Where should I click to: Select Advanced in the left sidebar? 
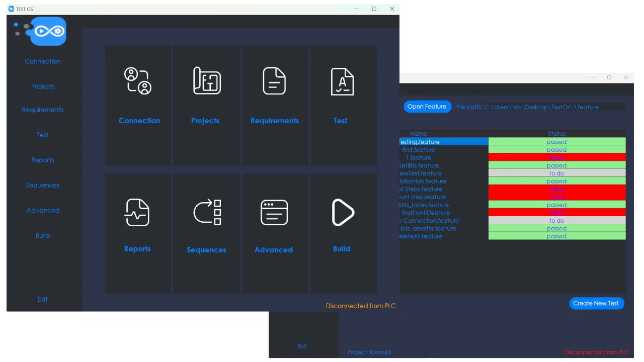point(43,210)
